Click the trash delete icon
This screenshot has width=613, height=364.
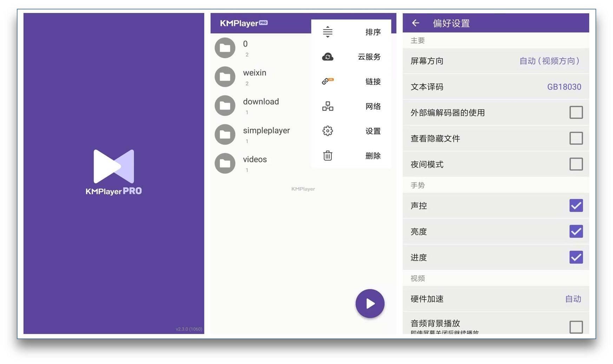tap(328, 156)
